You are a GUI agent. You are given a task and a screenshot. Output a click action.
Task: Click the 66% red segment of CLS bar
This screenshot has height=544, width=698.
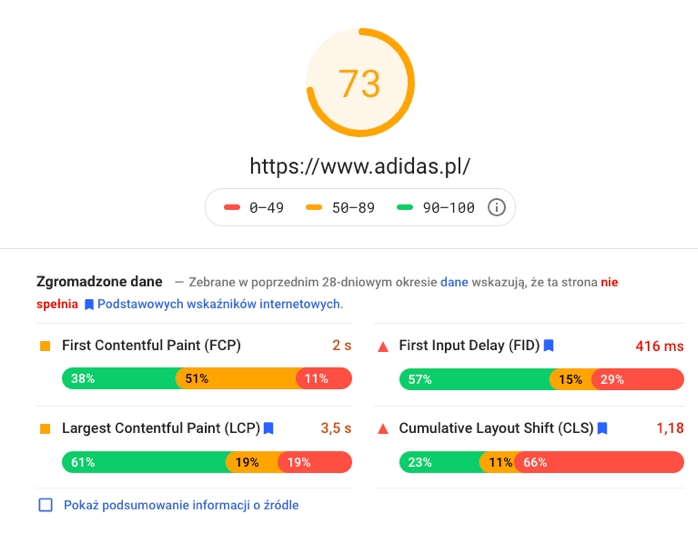pyautogui.click(x=600, y=462)
